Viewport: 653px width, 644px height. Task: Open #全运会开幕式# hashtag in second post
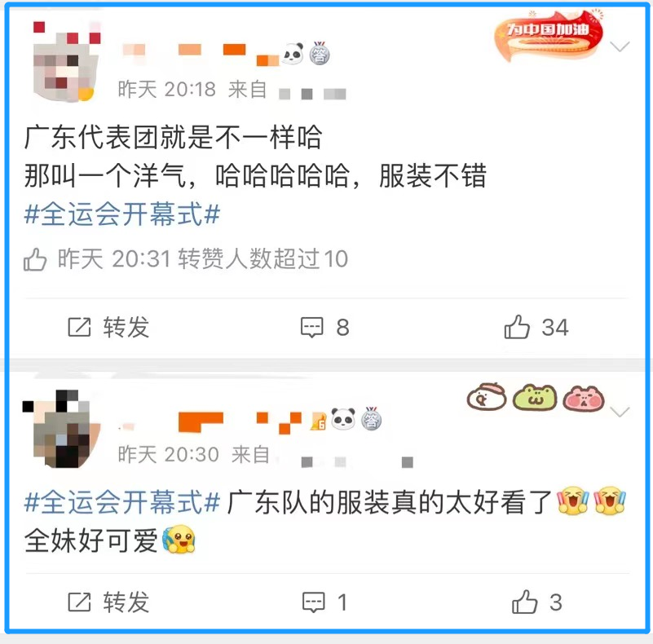click(x=122, y=502)
